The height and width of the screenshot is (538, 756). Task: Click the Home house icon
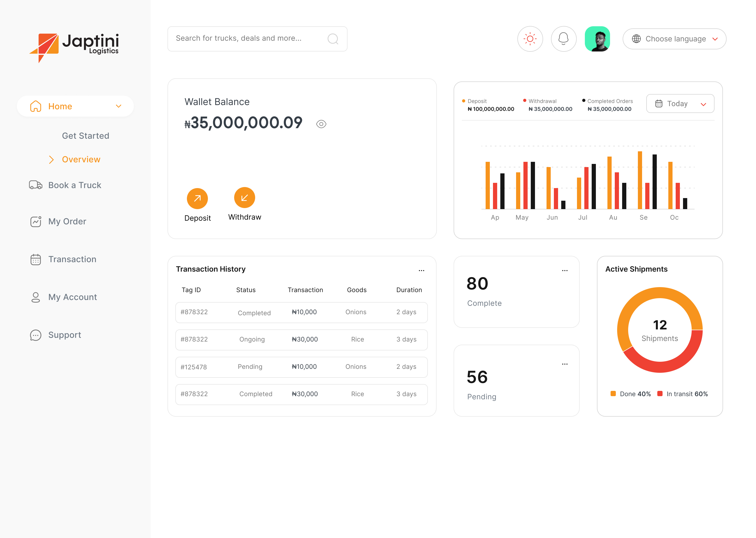pos(36,106)
